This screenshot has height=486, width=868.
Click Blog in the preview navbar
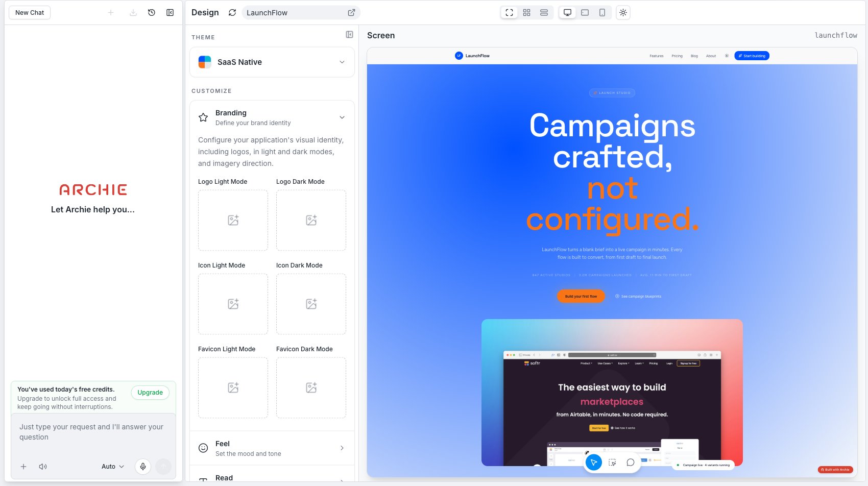coord(694,56)
